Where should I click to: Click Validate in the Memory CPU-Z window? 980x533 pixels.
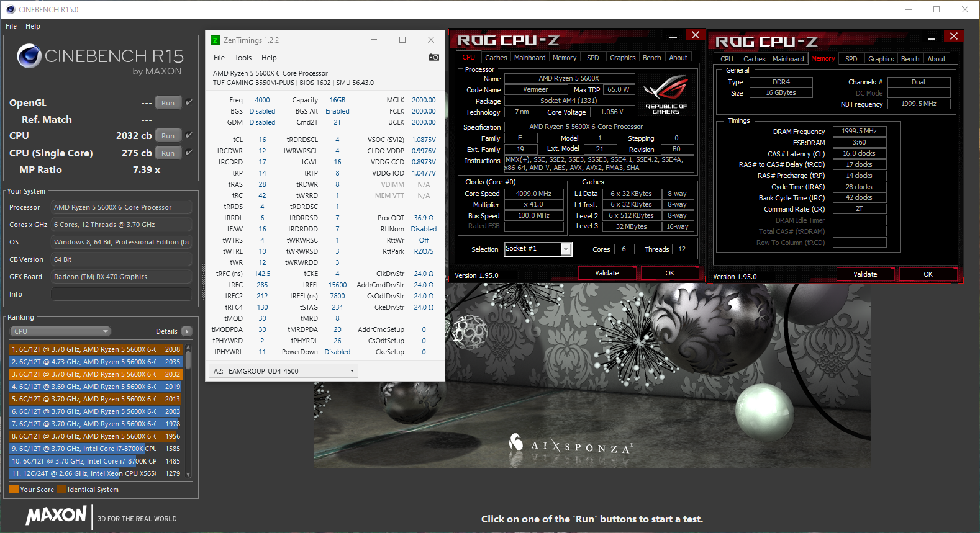865,274
